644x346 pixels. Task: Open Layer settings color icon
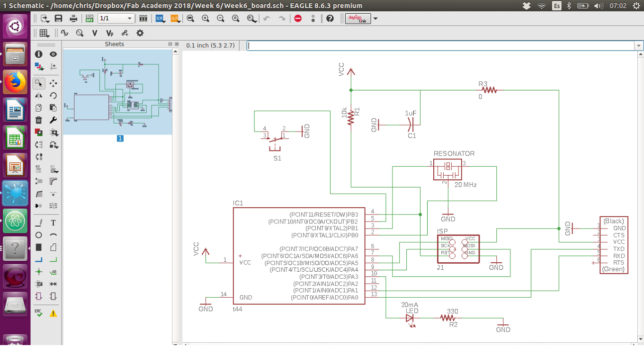click(39, 67)
